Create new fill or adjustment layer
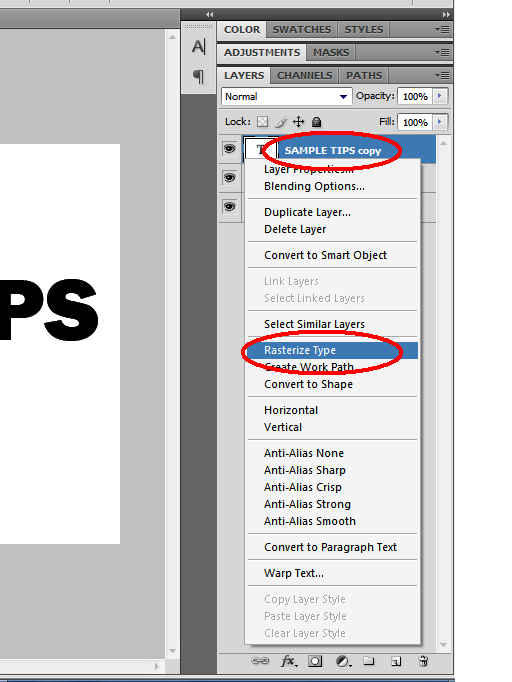This screenshot has height=682, width=512. tap(344, 662)
